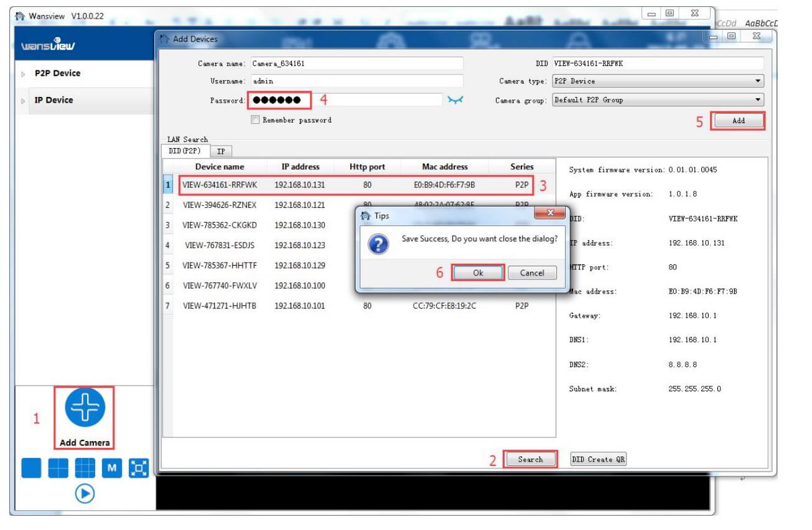Click the DID Create QR button

[599, 459]
